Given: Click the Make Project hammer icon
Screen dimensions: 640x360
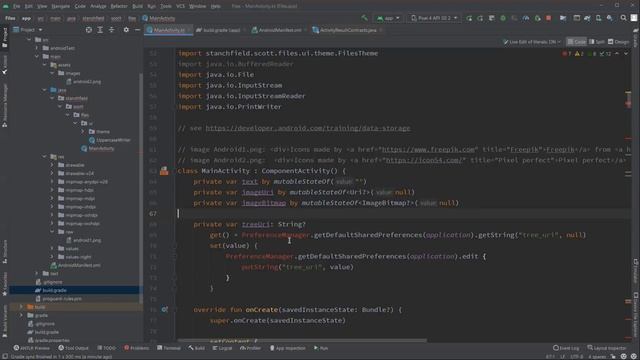Looking at the screenshot, I should (364, 18).
